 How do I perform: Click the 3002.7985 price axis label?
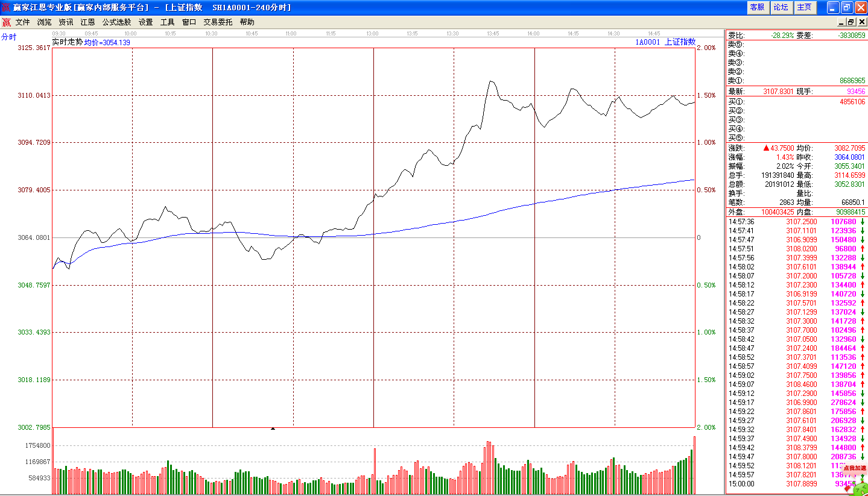[x=34, y=427]
